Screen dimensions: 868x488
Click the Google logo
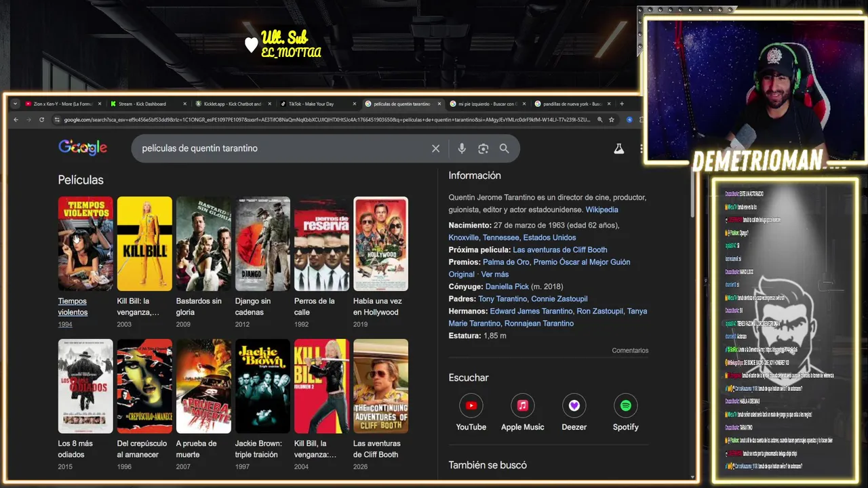[83, 148]
